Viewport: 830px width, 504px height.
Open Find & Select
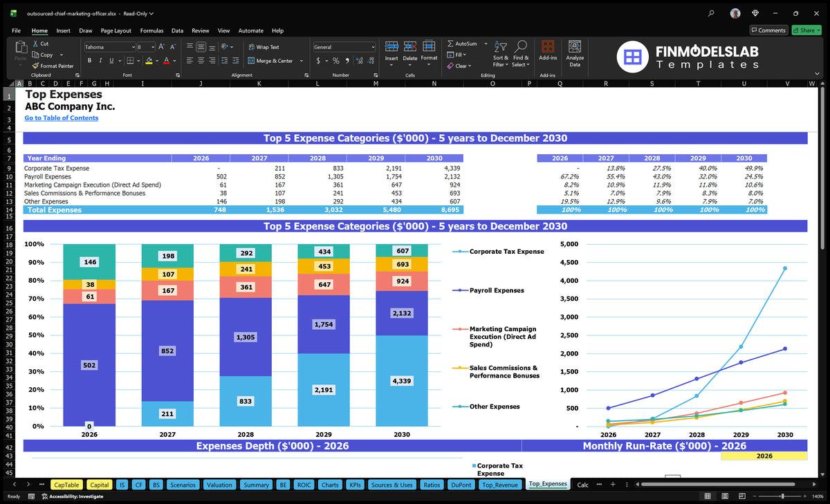click(x=521, y=54)
